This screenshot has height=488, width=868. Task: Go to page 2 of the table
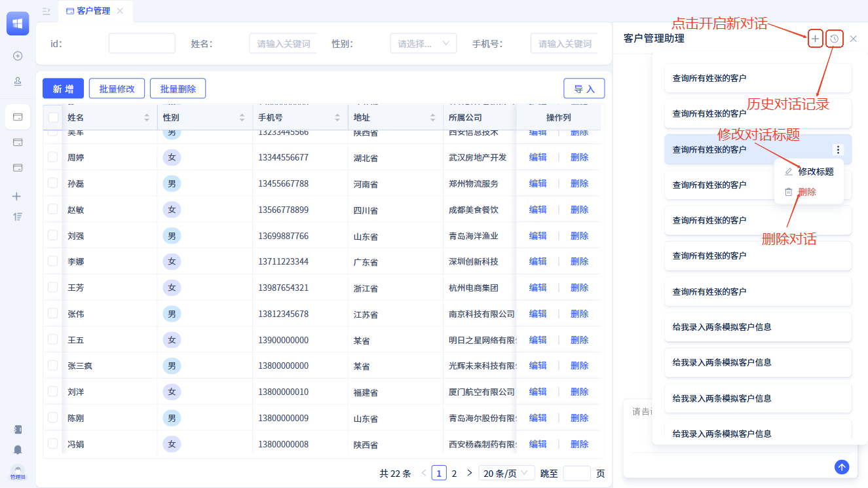point(454,473)
